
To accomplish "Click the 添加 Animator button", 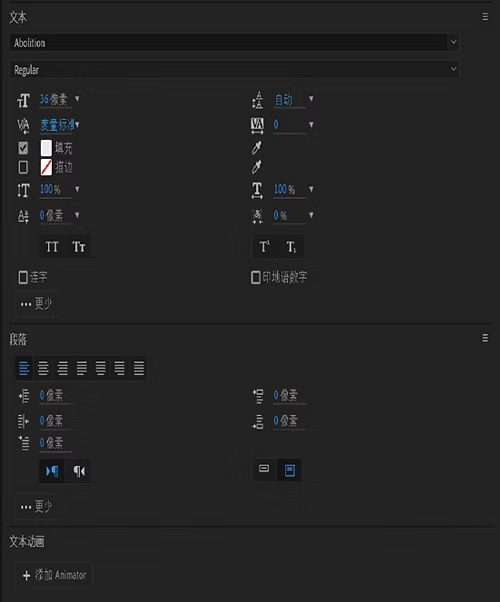I will pos(54,575).
